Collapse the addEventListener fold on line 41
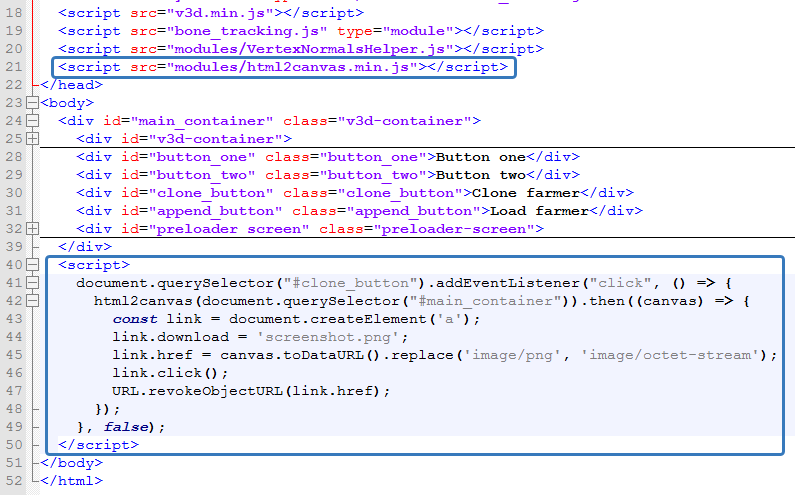The image size is (795, 495). (x=32, y=282)
